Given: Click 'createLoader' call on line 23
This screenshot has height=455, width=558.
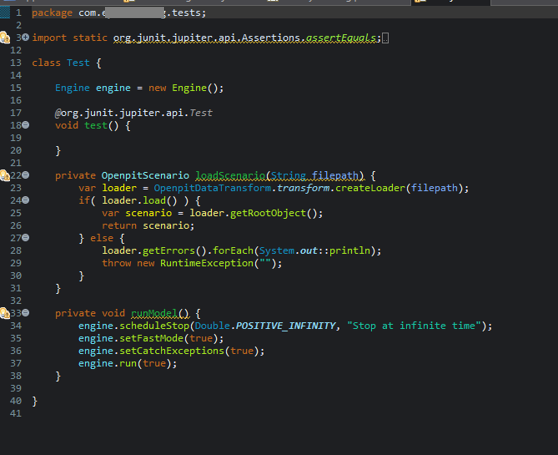Looking at the screenshot, I should (370, 188).
